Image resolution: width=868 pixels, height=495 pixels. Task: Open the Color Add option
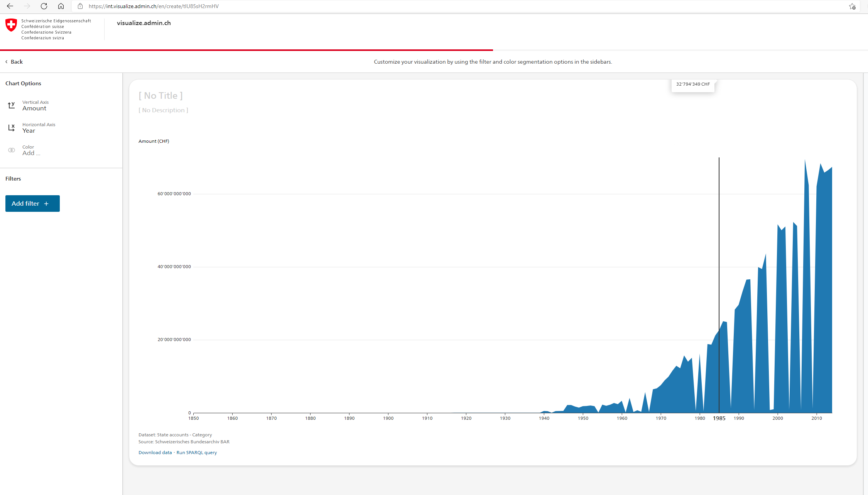tap(31, 153)
